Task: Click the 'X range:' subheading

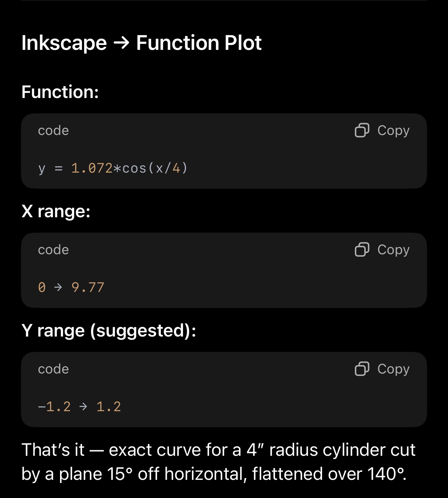Action: pyautogui.click(x=56, y=211)
